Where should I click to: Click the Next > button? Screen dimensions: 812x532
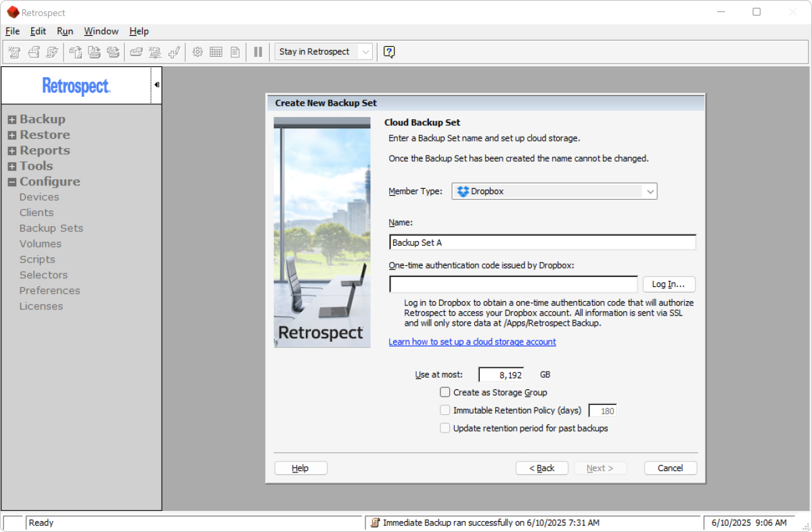(600, 468)
